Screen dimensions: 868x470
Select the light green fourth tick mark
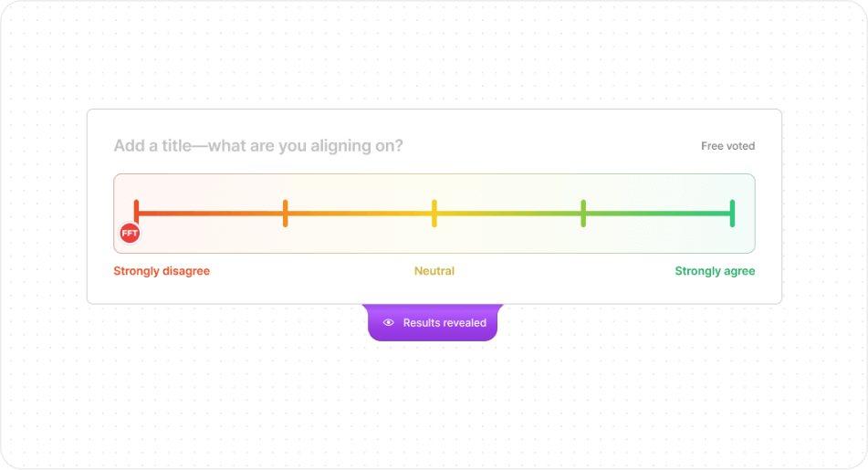click(583, 214)
